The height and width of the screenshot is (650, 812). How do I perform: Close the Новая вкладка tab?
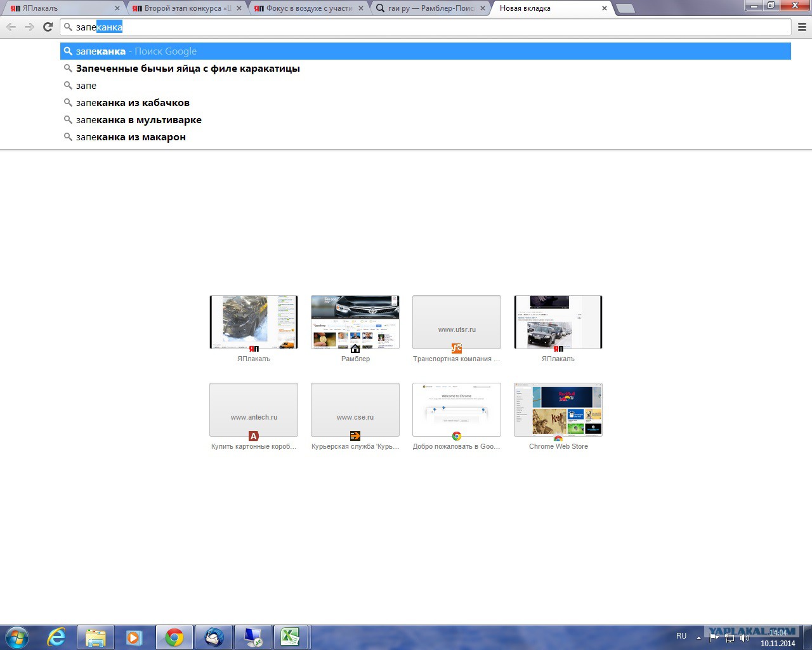(x=605, y=8)
